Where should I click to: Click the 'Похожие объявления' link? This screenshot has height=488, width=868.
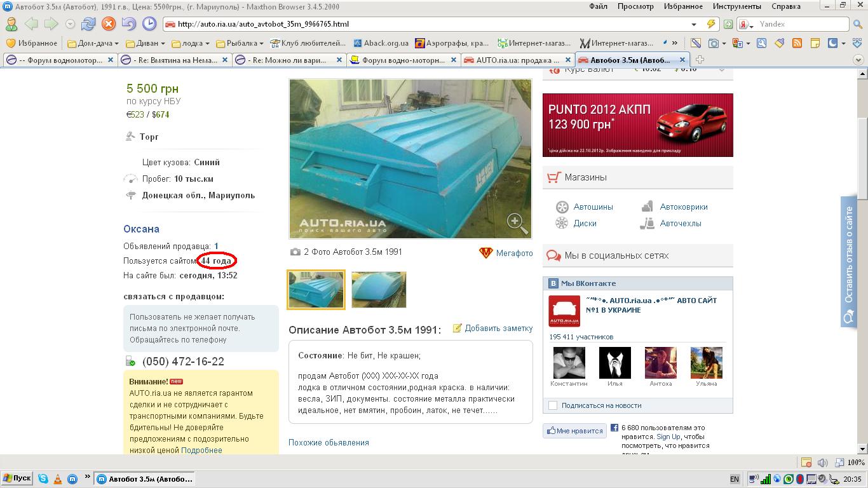click(x=329, y=442)
